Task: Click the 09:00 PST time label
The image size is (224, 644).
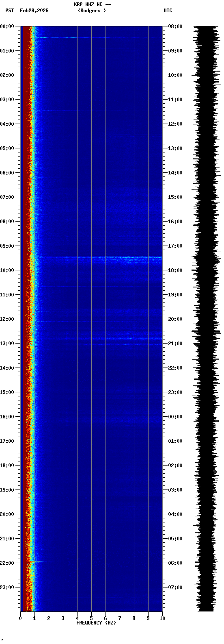Action: pyautogui.click(x=7, y=246)
